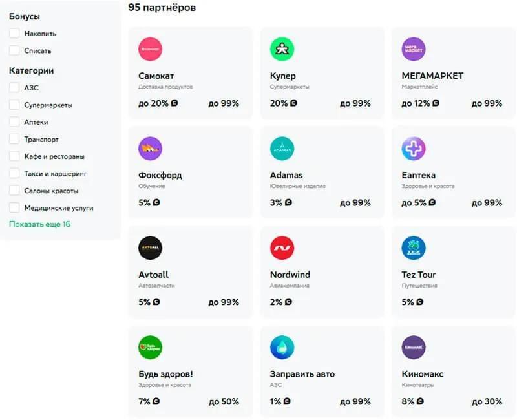Click the green Купер logo

[282, 49]
